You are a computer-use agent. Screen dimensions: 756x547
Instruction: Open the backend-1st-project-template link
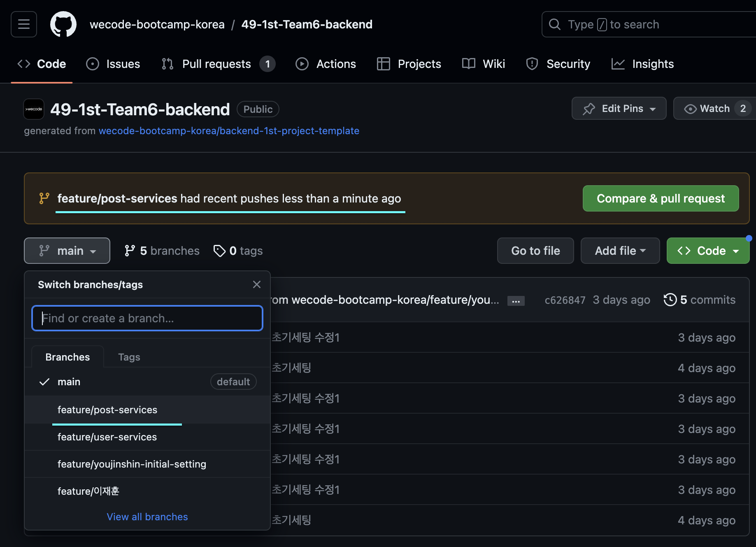[229, 131]
